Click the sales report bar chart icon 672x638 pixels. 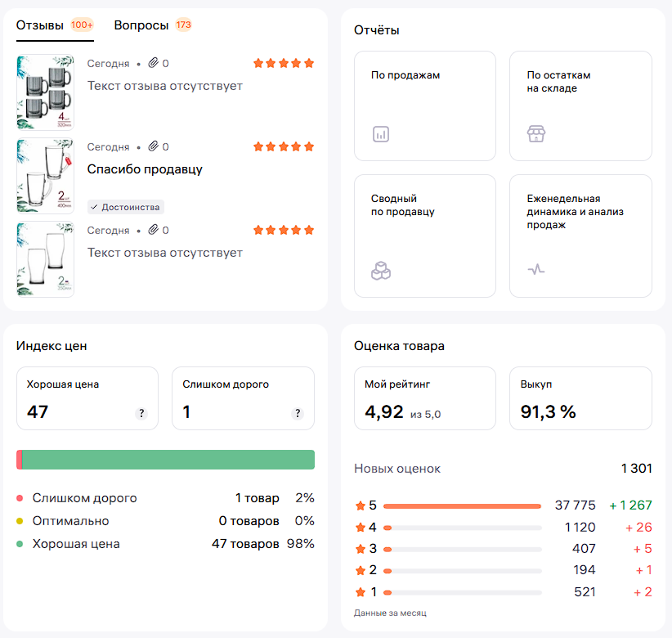coord(380,134)
